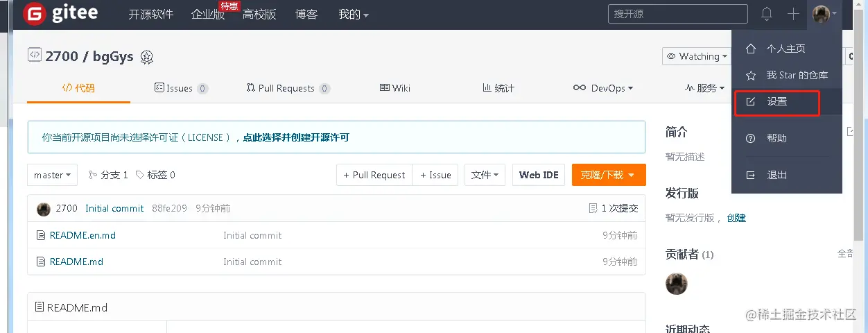Go to 企业版 in navbar
The height and width of the screenshot is (333, 868).
point(208,15)
